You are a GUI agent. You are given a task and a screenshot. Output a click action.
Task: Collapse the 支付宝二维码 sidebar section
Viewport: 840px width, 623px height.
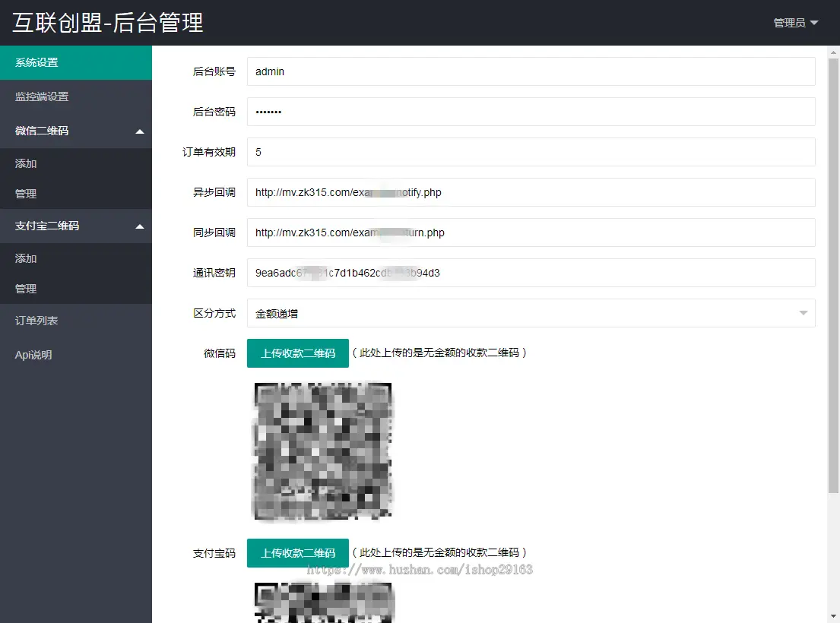75,226
